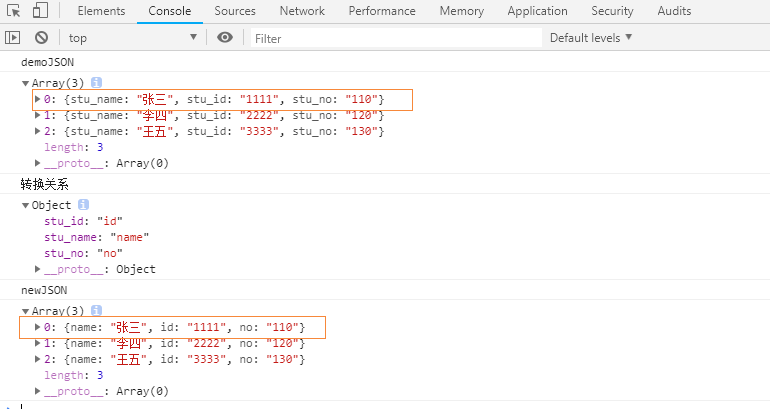Click the 转换关系 log message text
This screenshot has width=770, height=409.
point(45,185)
